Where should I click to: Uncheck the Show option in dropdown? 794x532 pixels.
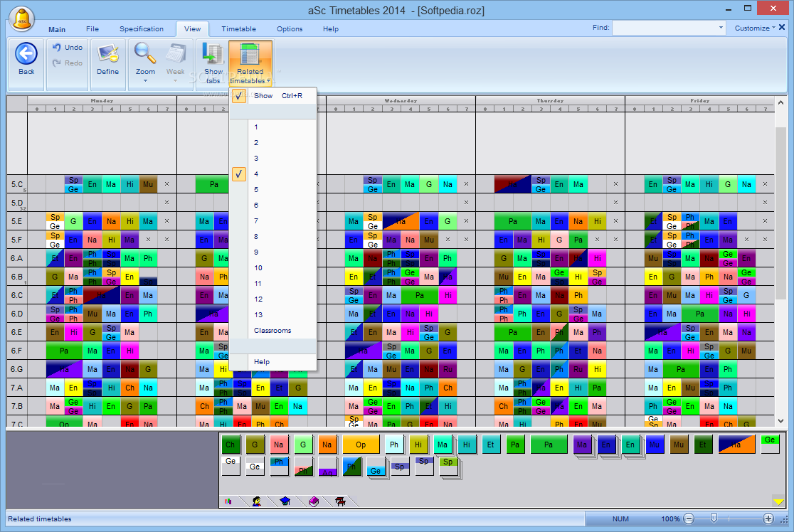click(273, 96)
